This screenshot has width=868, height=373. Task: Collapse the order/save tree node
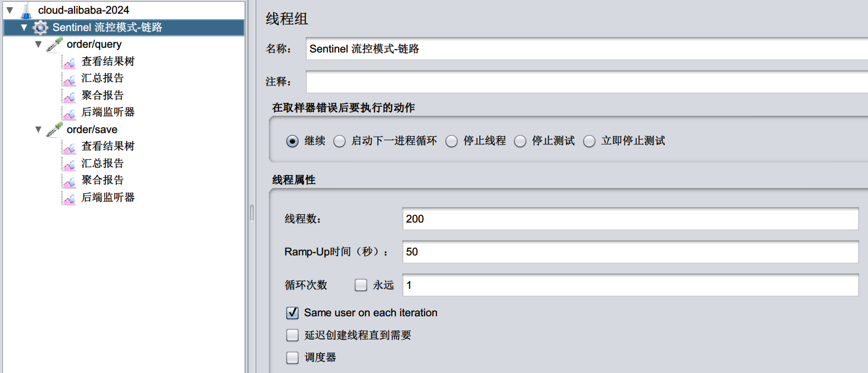click(x=39, y=130)
